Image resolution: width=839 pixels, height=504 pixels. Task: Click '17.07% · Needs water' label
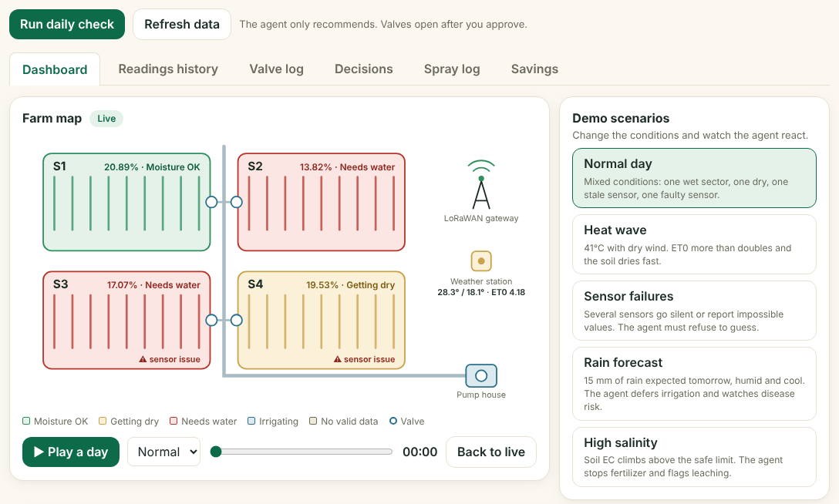tap(153, 285)
